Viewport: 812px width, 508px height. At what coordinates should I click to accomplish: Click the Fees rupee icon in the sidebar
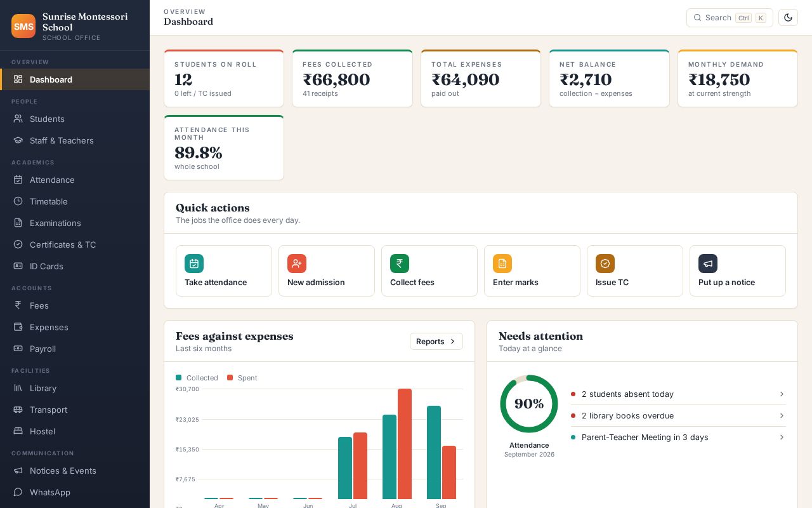click(x=18, y=305)
